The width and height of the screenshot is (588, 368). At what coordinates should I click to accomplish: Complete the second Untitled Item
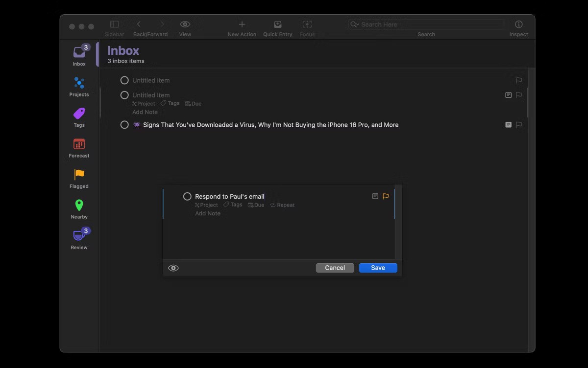[x=124, y=95]
